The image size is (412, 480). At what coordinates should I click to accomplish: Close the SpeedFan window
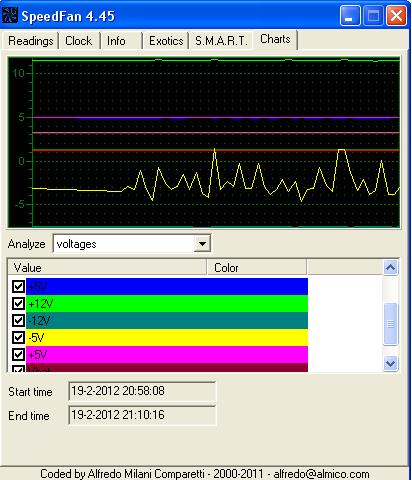(396, 16)
